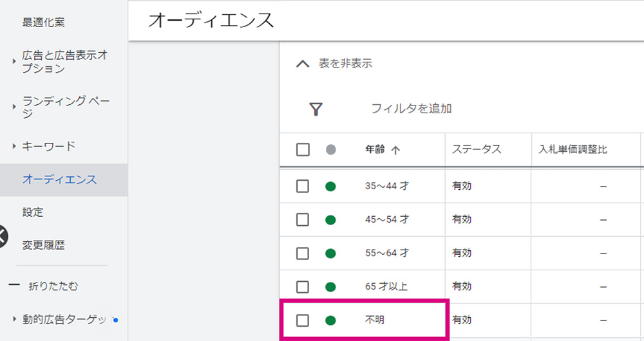Click the フィルタを追加 field
The width and height of the screenshot is (644, 341).
412,109
